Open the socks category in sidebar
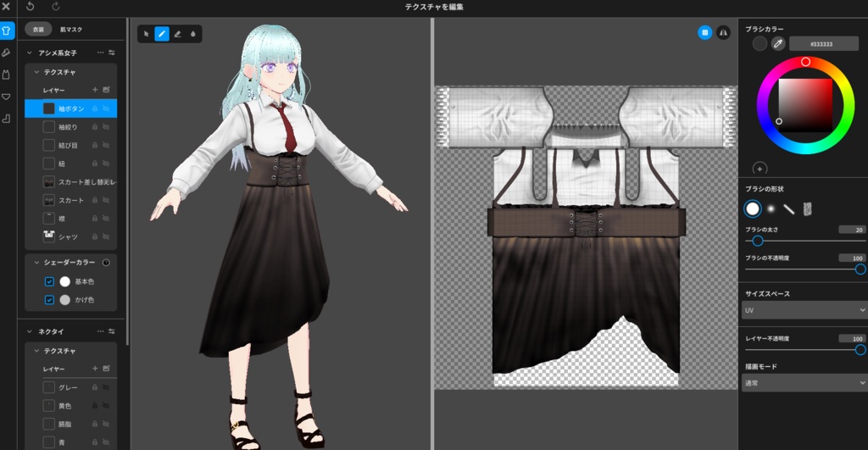 point(6,119)
